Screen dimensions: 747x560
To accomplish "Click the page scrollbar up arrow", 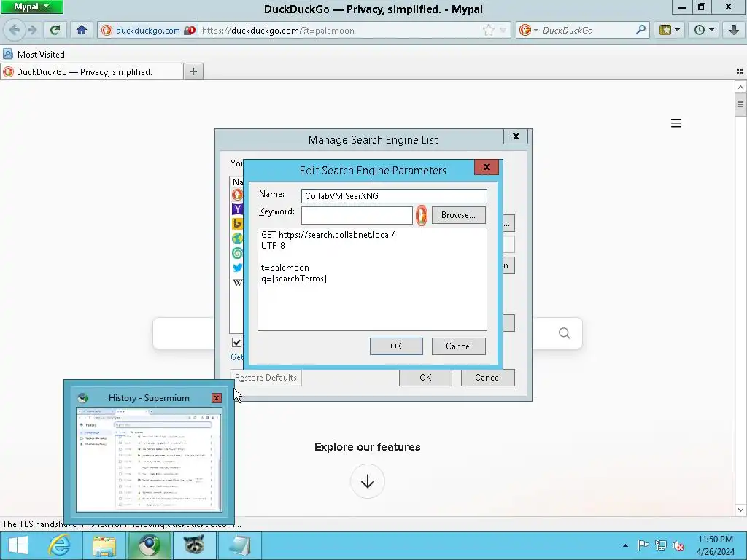I will pyautogui.click(x=740, y=87).
